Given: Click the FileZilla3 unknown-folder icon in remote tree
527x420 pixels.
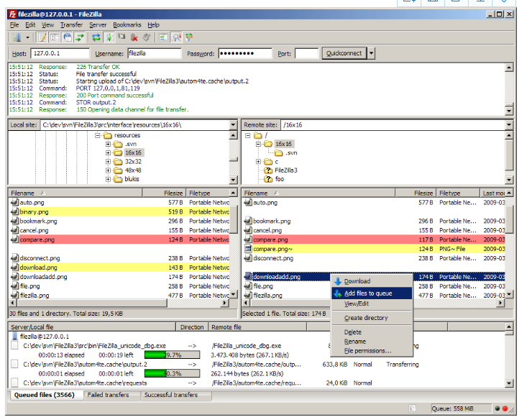Looking at the screenshot, I should tap(268, 170).
